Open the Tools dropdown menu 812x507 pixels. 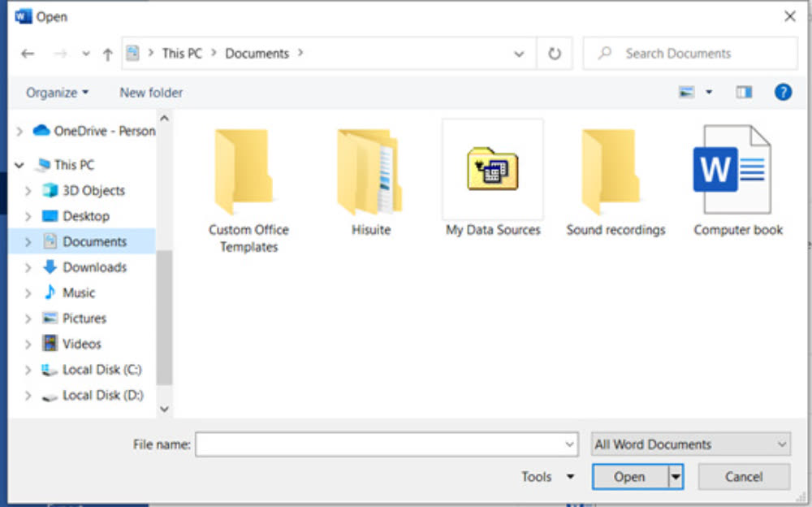pyautogui.click(x=548, y=477)
